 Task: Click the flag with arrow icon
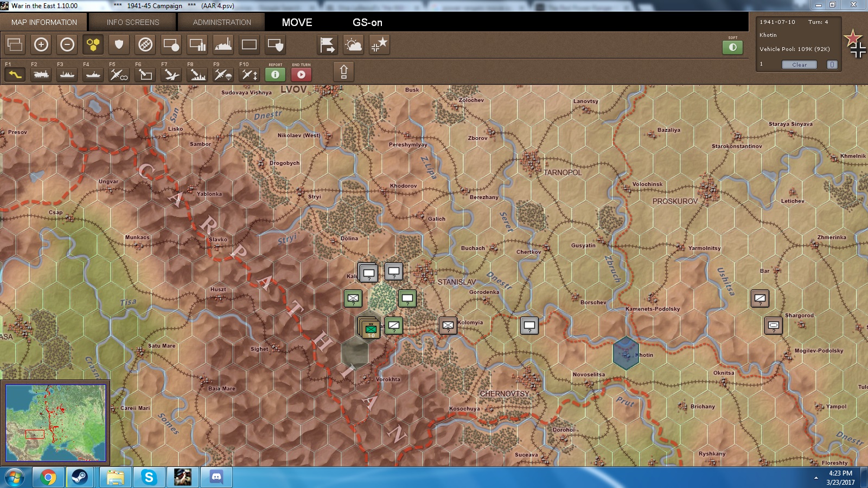tap(328, 44)
